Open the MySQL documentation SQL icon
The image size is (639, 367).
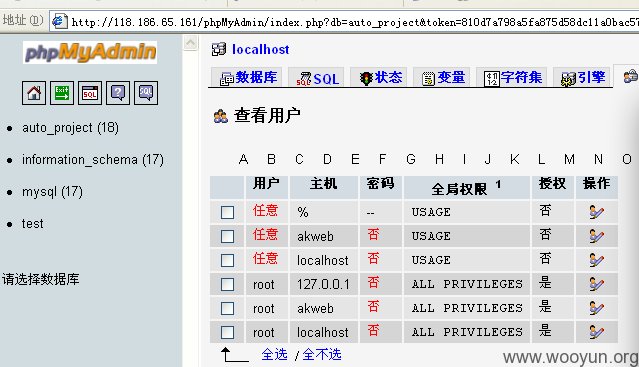tap(146, 93)
